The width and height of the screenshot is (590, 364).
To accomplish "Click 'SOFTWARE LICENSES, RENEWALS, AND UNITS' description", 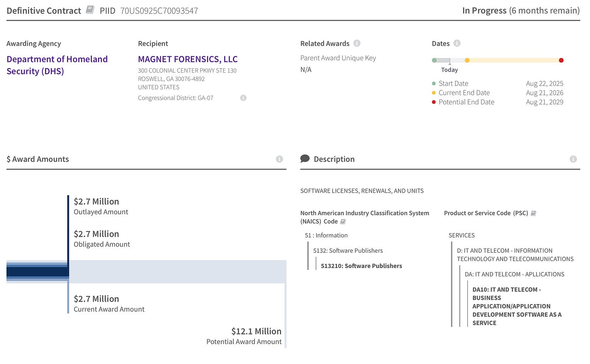I will click(362, 191).
